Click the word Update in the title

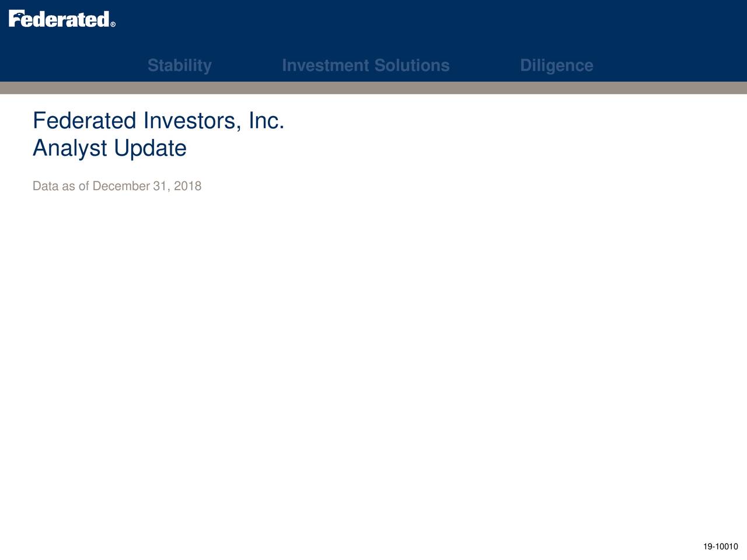pos(150,148)
